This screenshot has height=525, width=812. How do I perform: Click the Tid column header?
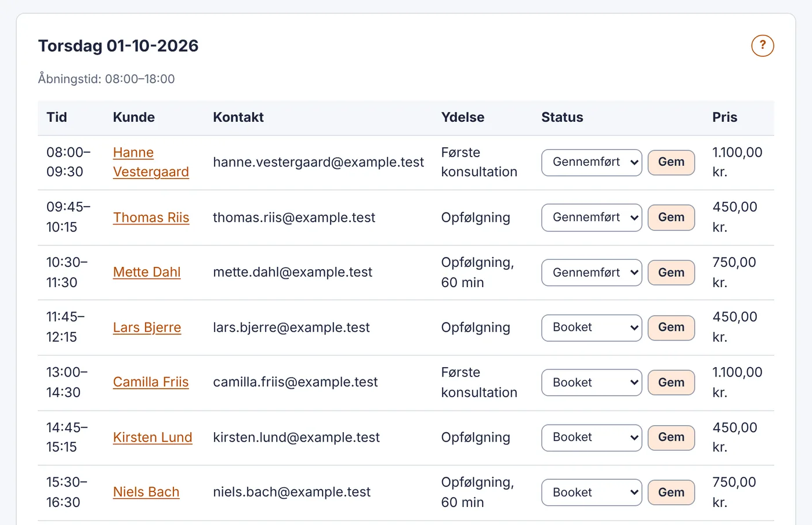click(x=57, y=117)
